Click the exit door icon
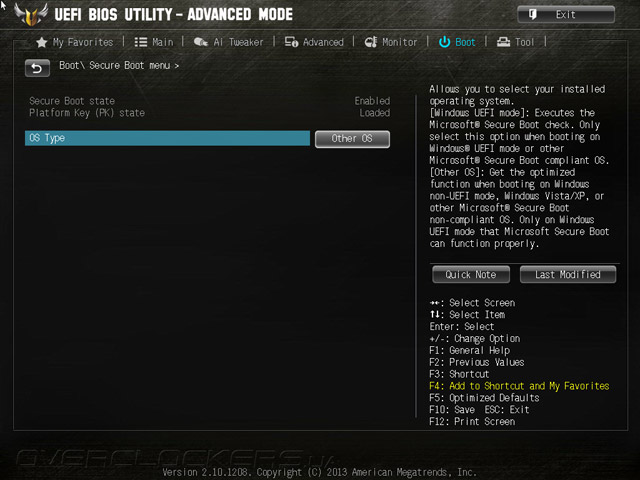 (x=532, y=15)
